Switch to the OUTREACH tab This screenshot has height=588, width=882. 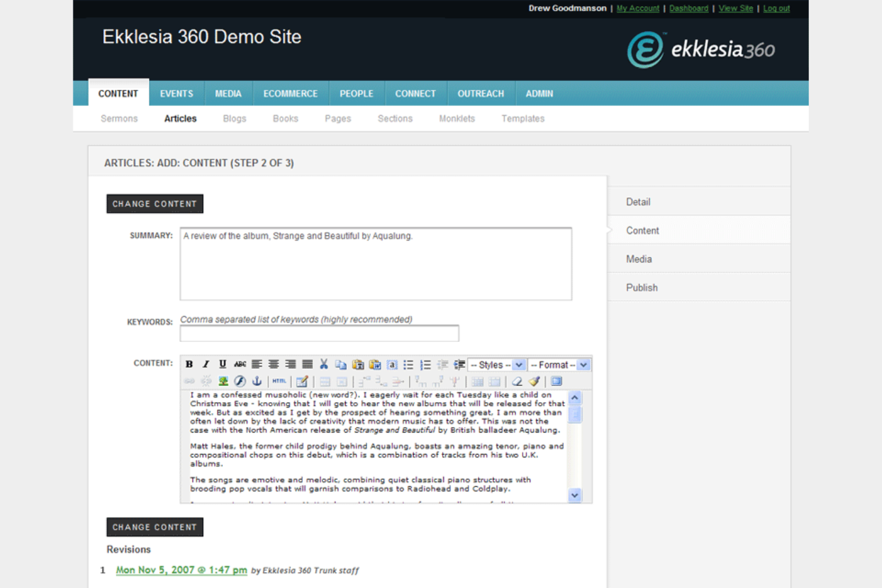[481, 94]
